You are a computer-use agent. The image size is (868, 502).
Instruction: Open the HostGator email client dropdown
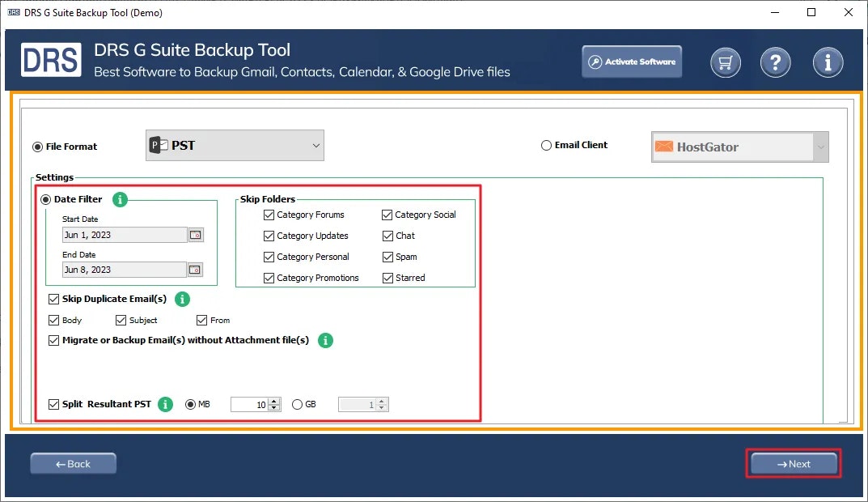(x=740, y=147)
